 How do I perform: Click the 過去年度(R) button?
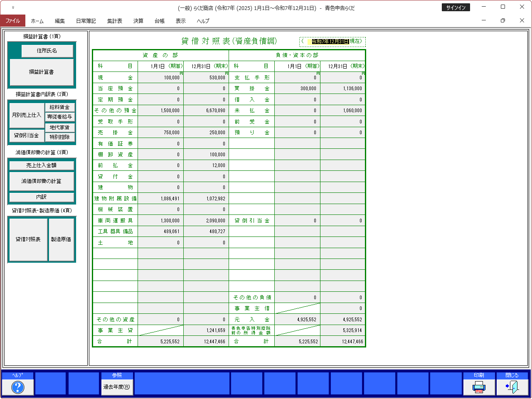click(117, 387)
